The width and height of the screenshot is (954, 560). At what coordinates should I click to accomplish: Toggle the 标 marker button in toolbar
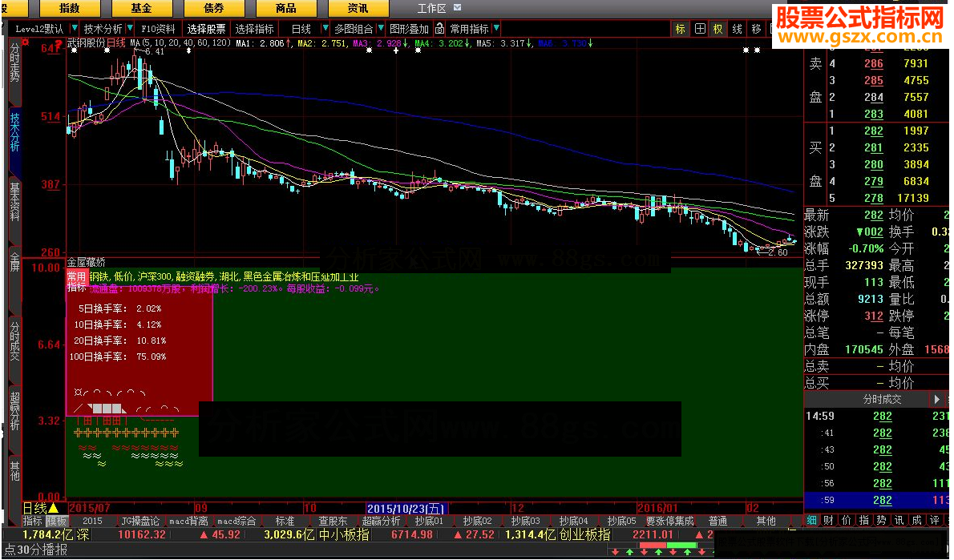(x=680, y=29)
